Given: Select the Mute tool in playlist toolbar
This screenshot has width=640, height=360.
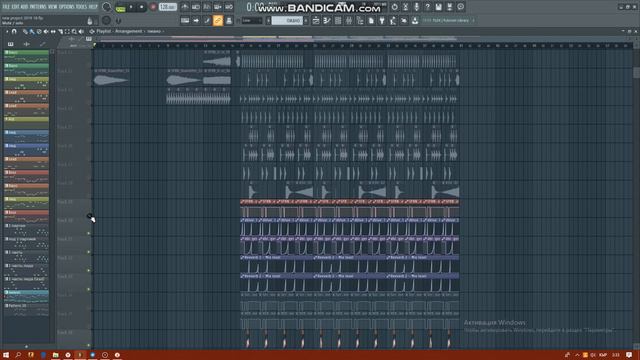Looking at the screenshot, I should coord(46,31).
